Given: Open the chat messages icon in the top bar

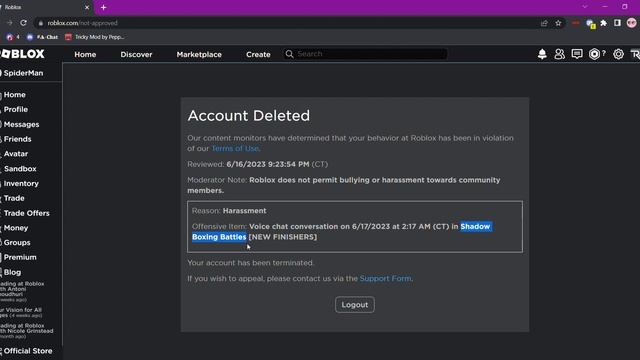Looking at the screenshot, I should (x=577, y=54).
